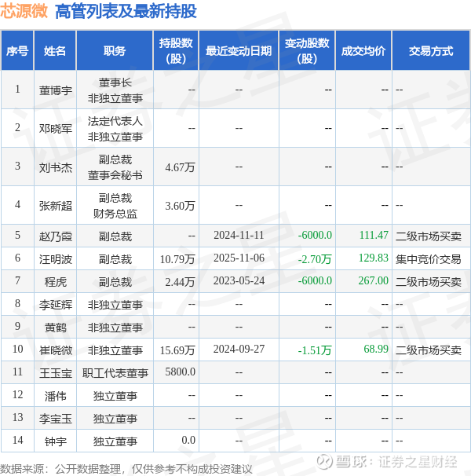The image size is (471, 476).
Task: Click the 0.0 shareholding in 钟宇's row
Action: pos(188,440)
